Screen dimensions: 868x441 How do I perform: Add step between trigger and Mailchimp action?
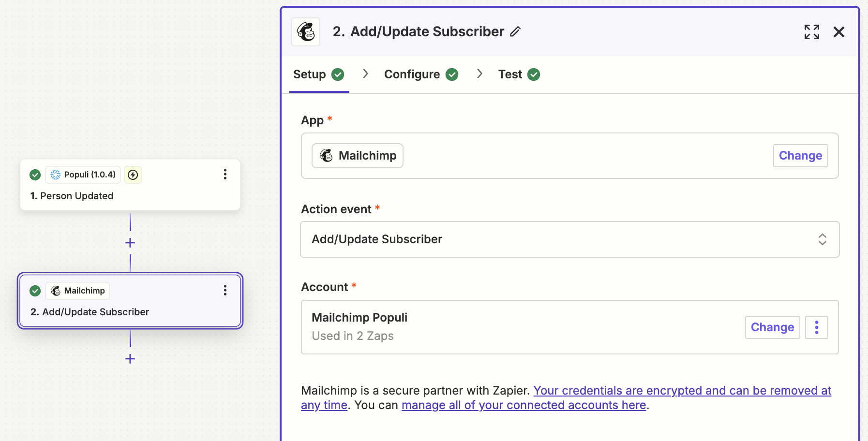click(x=130, y=243)
